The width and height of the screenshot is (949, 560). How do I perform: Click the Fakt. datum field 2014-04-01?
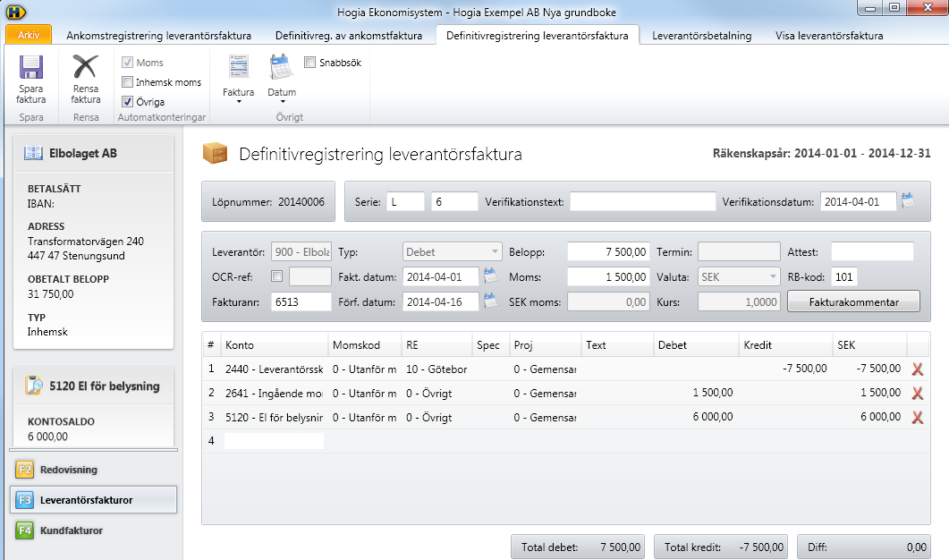pos(441,276)
